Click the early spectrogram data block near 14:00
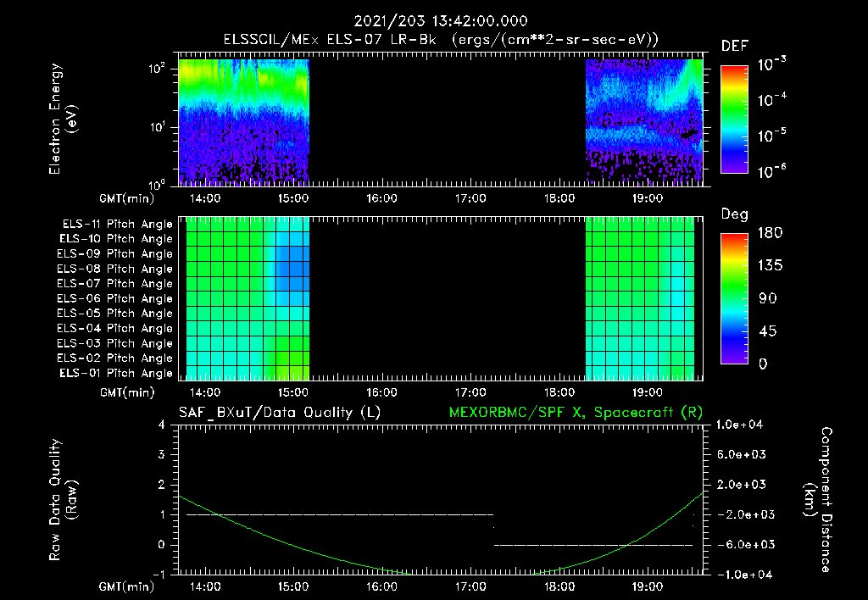Viewport: 868px width, 600px height. coord(243,122)
